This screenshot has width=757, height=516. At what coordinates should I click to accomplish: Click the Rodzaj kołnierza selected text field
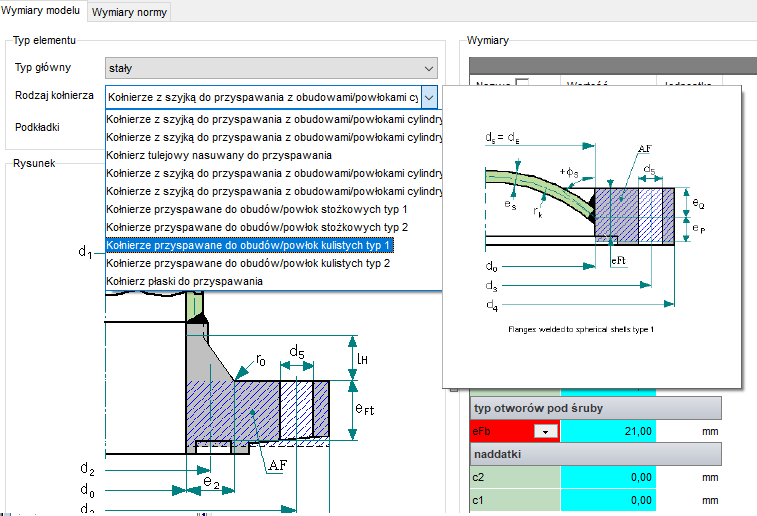[x=263, y=98]
